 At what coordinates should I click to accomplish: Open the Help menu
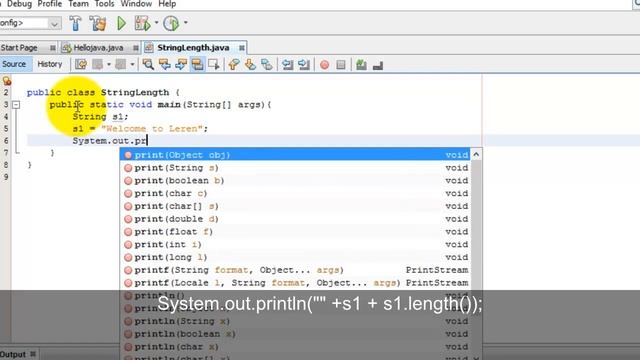click(167, 4)
